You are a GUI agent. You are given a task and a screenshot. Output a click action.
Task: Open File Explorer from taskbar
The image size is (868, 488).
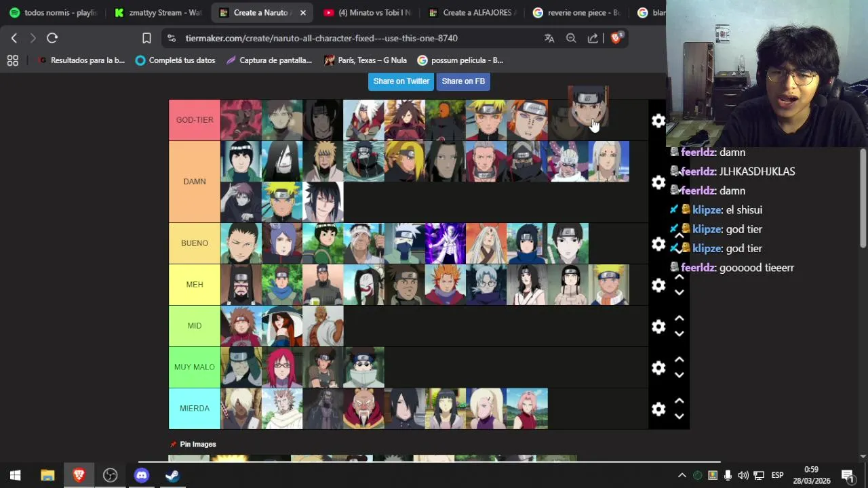click(47, 475)
